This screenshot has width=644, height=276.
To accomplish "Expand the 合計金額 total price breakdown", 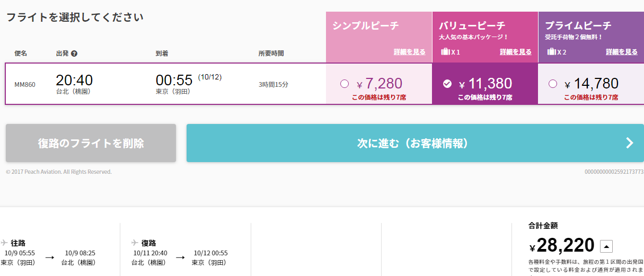I will (x=606, y=246).
